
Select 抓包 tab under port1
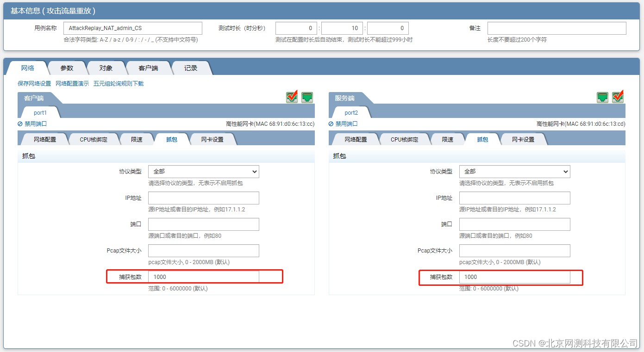coord(172,139)
